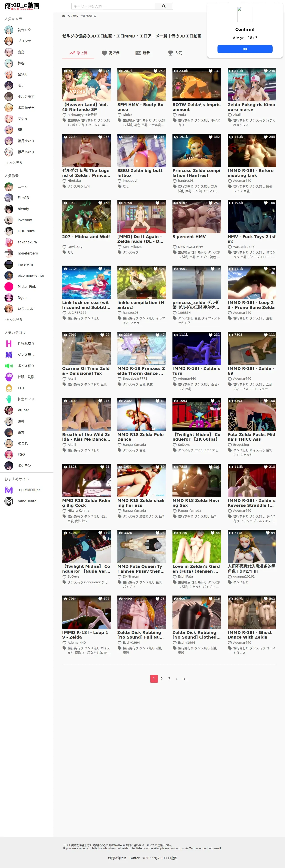Open uploader Hirotaku link
This screenshot has height=868, width=285.
[x=74, y=181]
